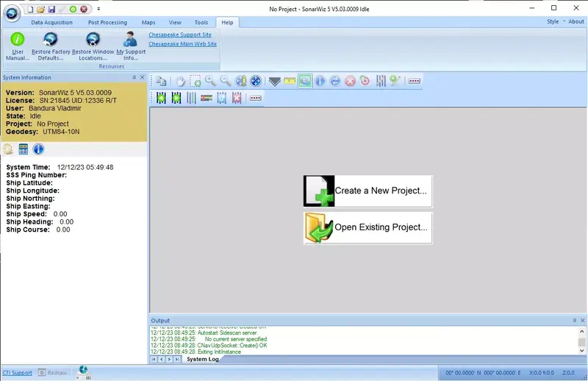Select the zoom-to-rectangle selection tool
This screenshot has height=381, width=588.
click(196, 81)
